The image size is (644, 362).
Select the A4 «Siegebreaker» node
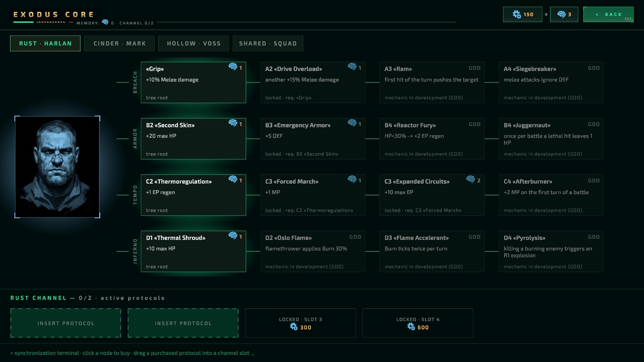coord(551,82)
